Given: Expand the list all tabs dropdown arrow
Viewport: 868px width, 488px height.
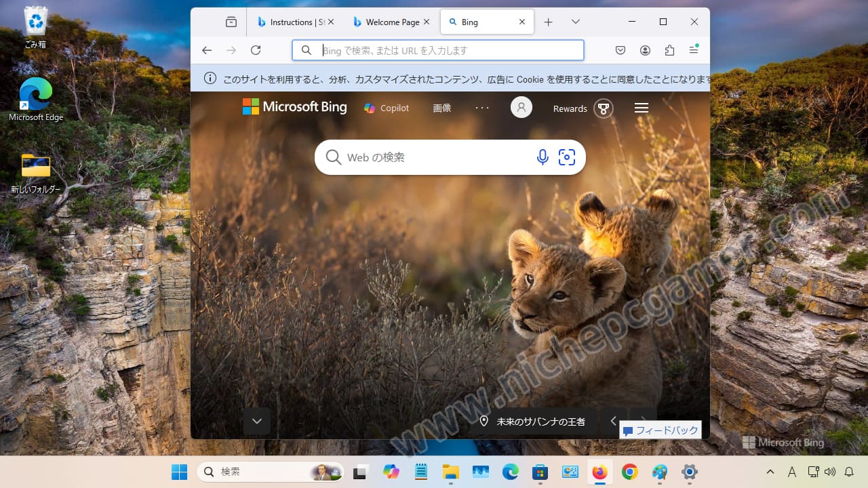Looking at the screenshot, I should (576, 22).
